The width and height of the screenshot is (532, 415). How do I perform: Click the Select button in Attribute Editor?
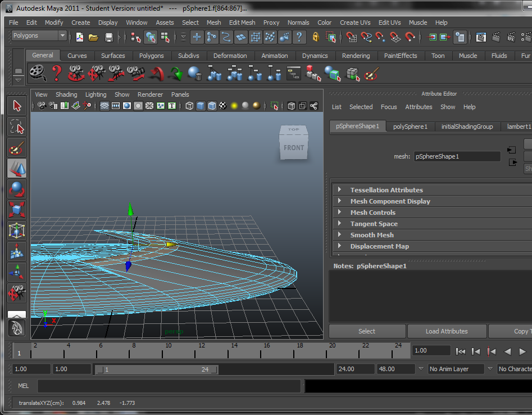[367, 331]
